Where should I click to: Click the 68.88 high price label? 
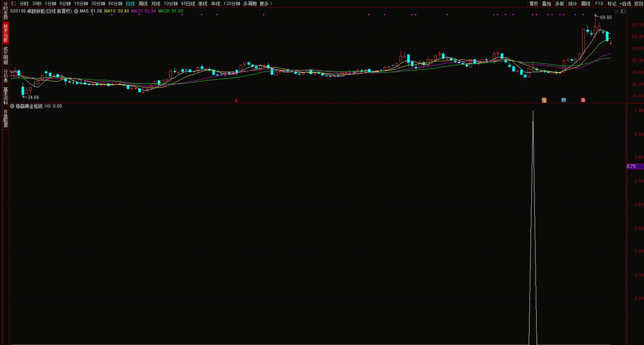606,17
